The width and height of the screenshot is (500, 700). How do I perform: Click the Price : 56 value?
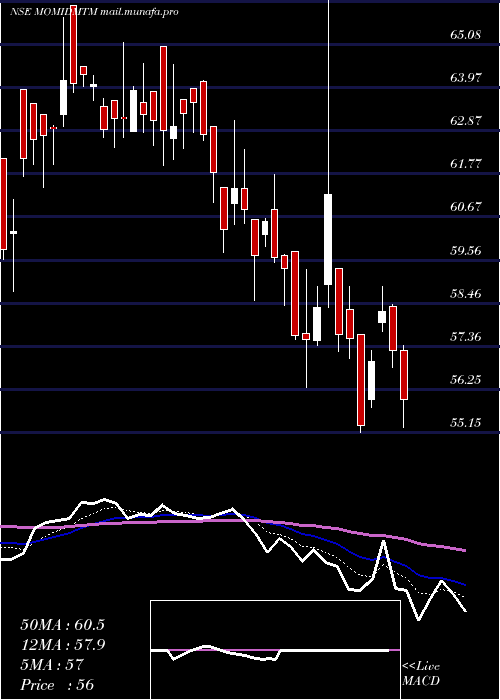(x=57, y=685)
